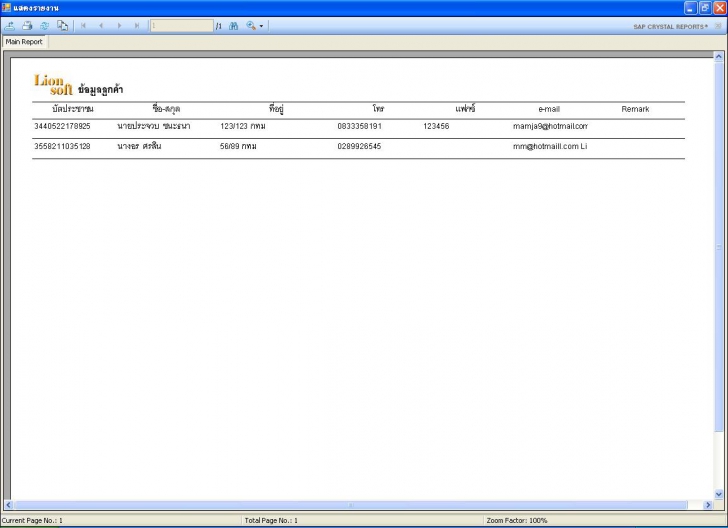Image resolution: width=728 pixels, height=528 pixels.
Task: Click the Lion soft logo
Action: click(x=53, y=85)
